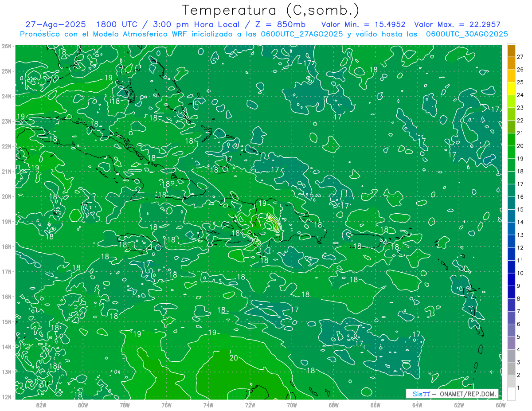Click the dark blue swatch between legend values 9 and 10
Image resolution: width=532 pixels, height=411 pixels.
point(511,279)
